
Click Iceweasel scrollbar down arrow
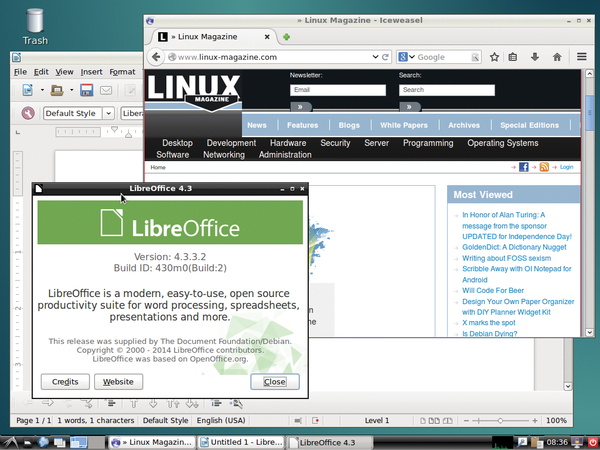coord(589,333)
